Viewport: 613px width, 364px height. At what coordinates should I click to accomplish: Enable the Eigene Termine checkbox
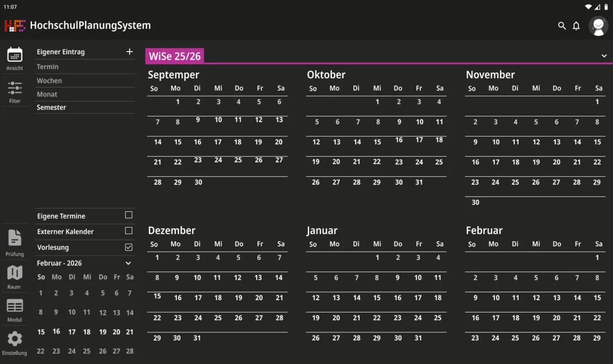(x=129, y=215)
